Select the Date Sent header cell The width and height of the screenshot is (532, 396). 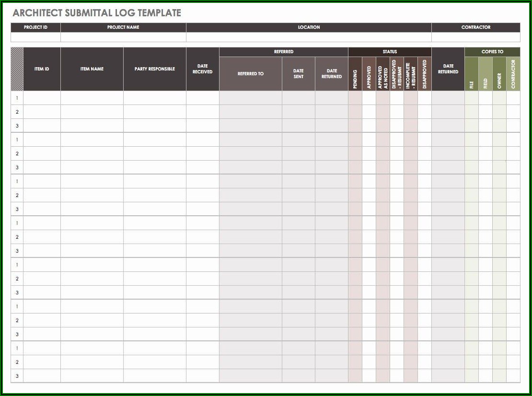pos(298,74)
